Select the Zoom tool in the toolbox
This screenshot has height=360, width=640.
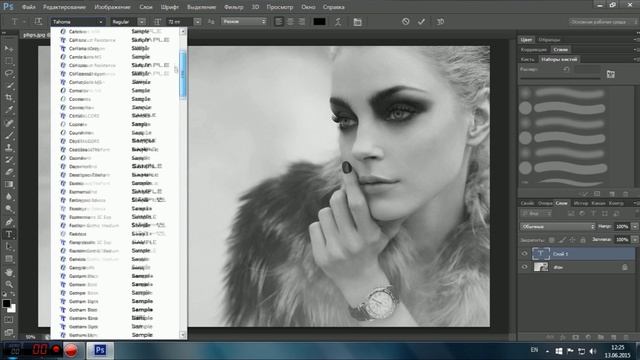tap(9, 284)
